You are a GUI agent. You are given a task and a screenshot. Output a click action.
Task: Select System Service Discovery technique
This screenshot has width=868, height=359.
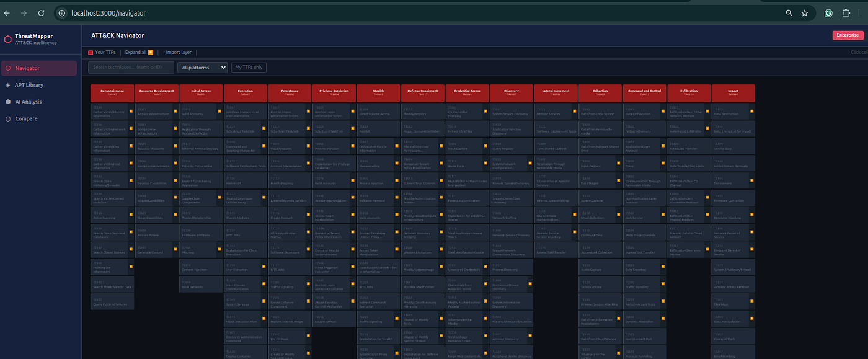point(511,111)
